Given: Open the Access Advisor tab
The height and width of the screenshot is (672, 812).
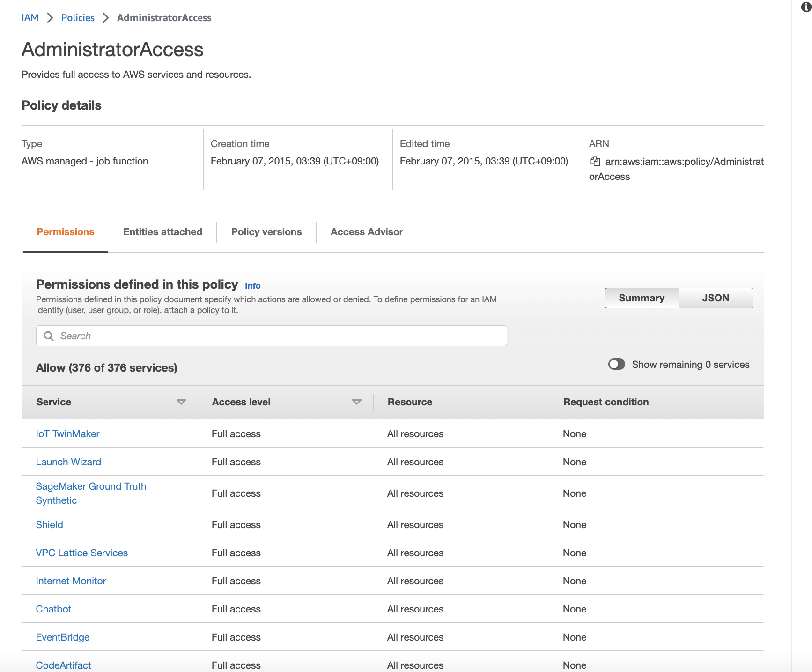Looking at the screenshot, I should (367, 232).
